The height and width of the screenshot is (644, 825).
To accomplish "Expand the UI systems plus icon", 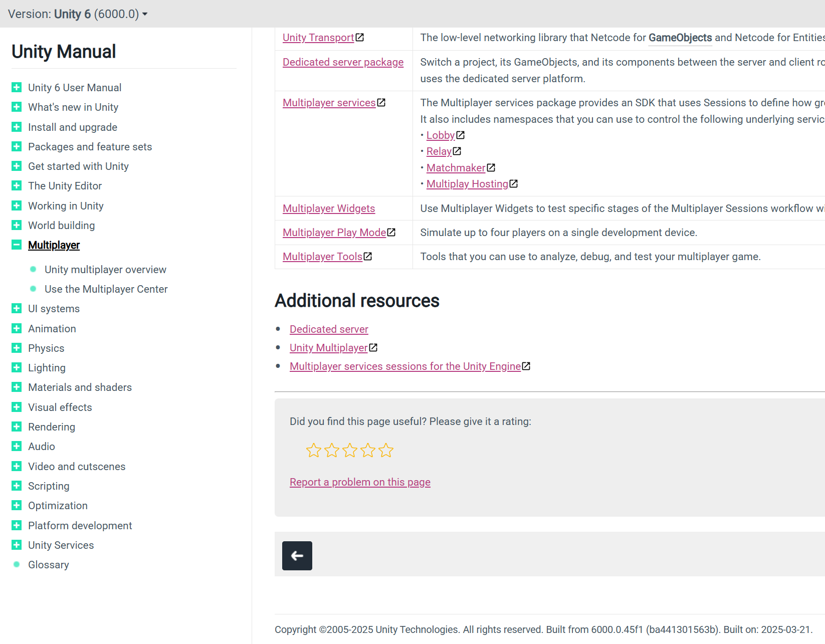I will point(17,308).
